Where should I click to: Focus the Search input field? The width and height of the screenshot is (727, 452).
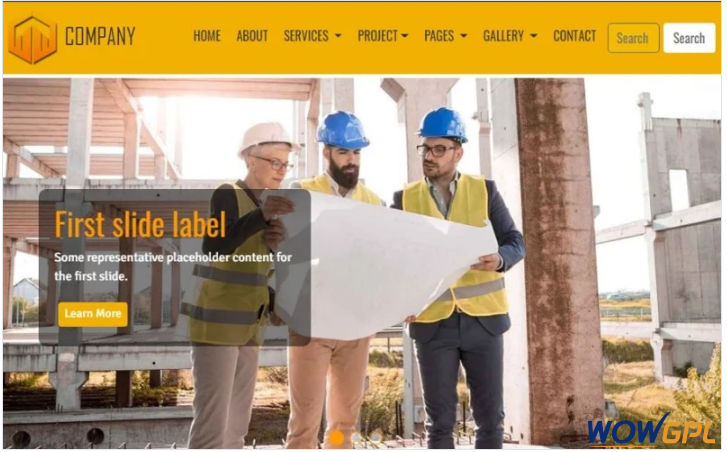[633, 38]
